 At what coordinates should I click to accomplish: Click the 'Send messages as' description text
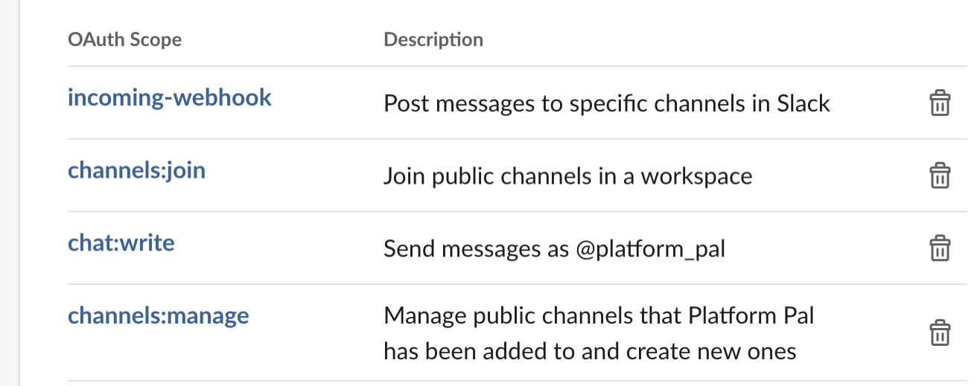pyautogui.click(x=477, y=249)
